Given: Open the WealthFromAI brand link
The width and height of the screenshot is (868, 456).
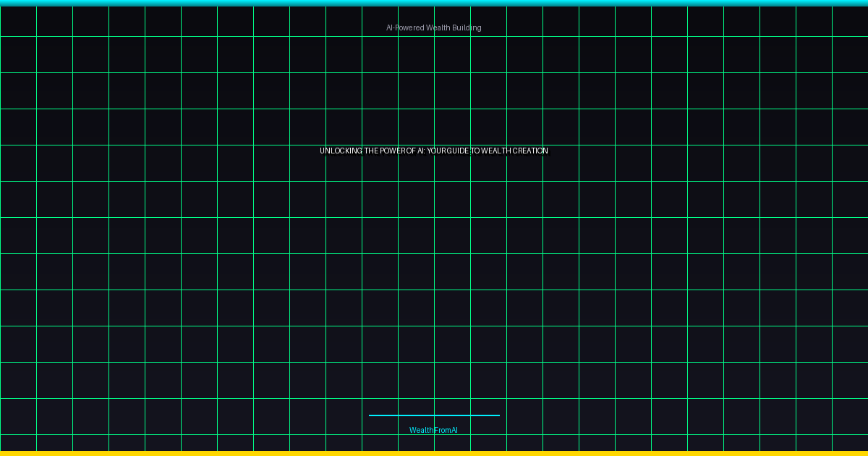Looking at the screenshot, I should coord(433,430).
